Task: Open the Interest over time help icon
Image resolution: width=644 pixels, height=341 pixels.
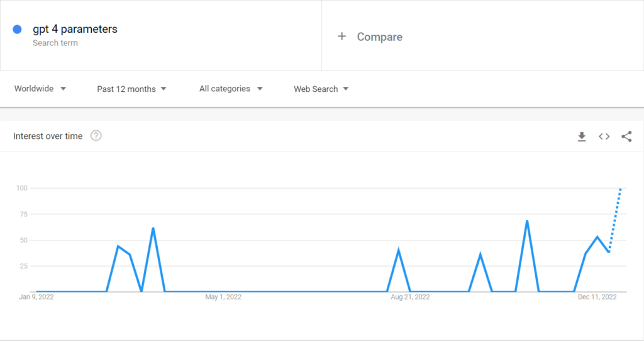Action: point(96,135)
